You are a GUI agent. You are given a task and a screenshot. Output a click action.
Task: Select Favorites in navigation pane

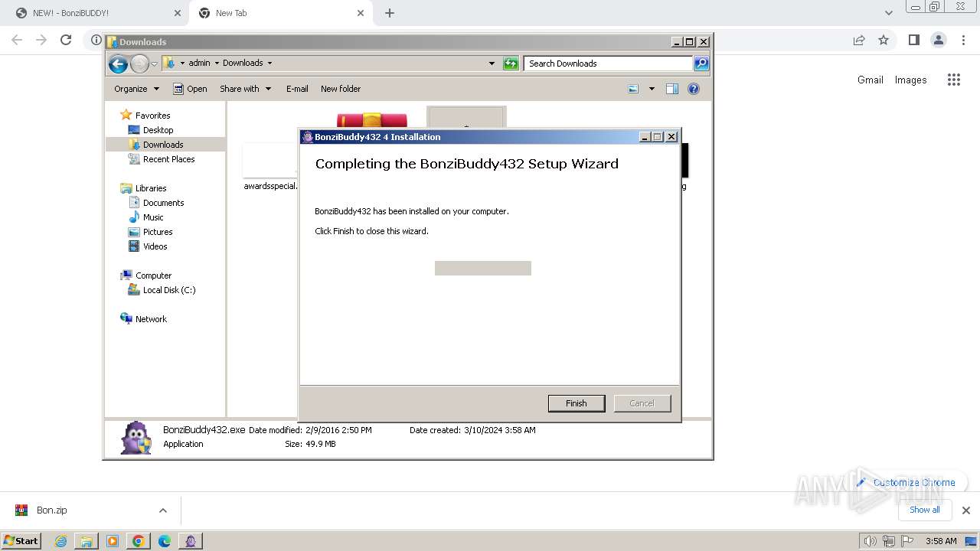click(x=152, y=116)
